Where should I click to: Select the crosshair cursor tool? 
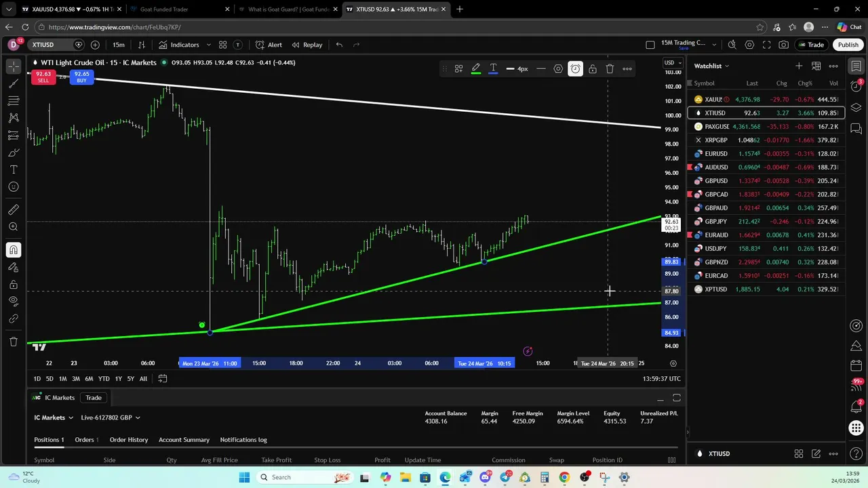(x=14, y=66)
